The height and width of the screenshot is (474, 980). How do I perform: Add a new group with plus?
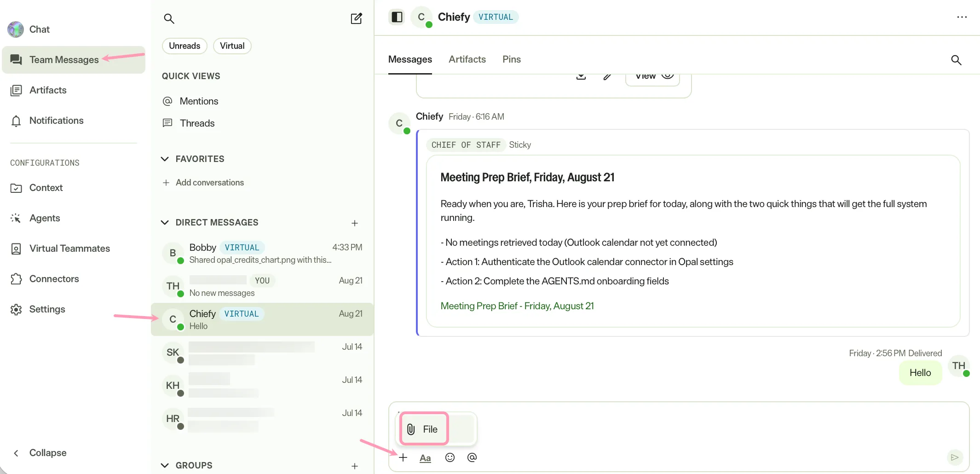(355, 466)
